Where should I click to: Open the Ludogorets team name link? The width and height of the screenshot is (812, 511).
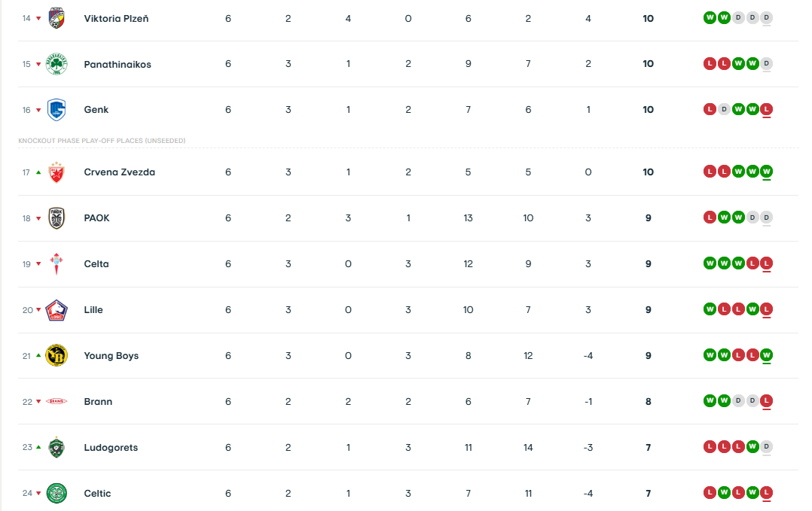(111, 448)
